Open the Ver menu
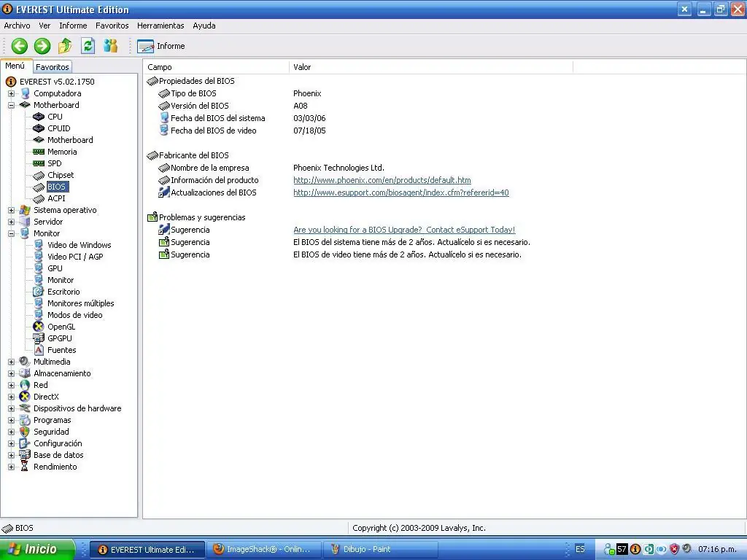 coord(44,26)
